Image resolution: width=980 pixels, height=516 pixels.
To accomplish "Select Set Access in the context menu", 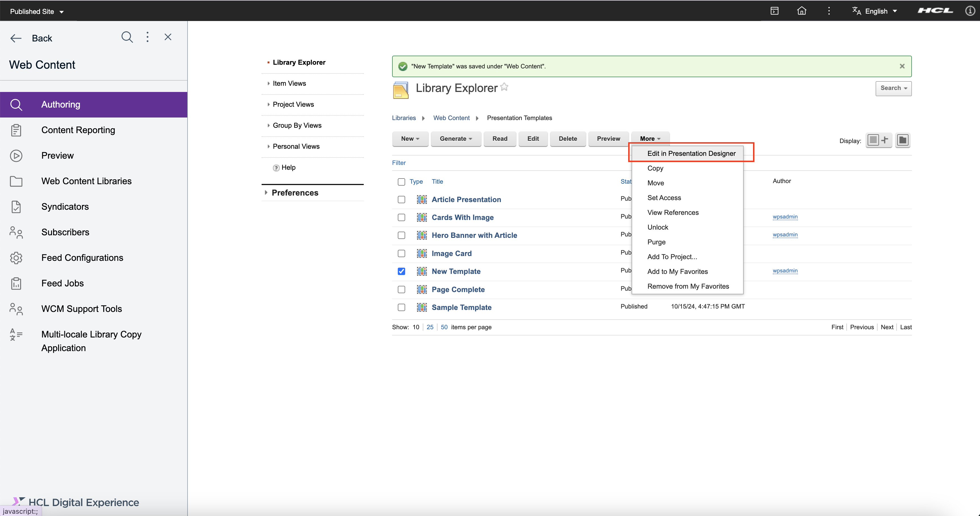I will tap(664, 198).
